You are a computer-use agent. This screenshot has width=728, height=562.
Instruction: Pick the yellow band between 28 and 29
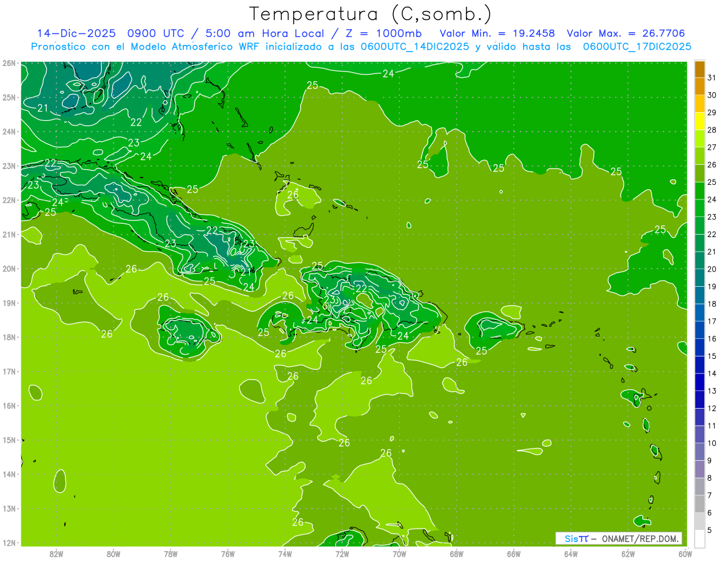click(x=700, y=121)
